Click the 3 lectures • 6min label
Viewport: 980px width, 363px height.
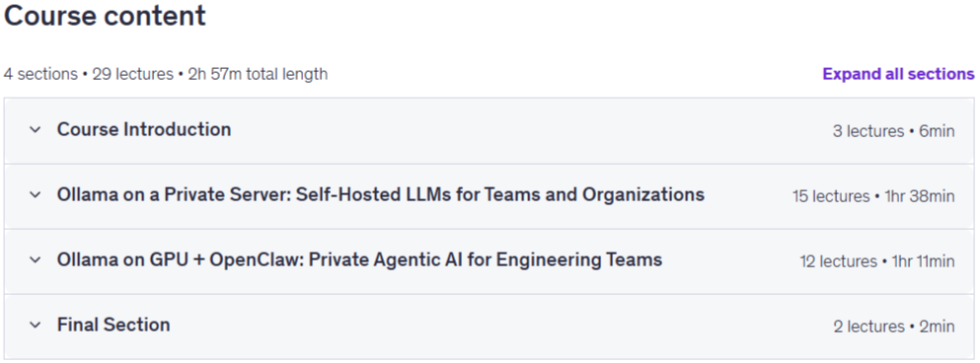coord(894,131)
